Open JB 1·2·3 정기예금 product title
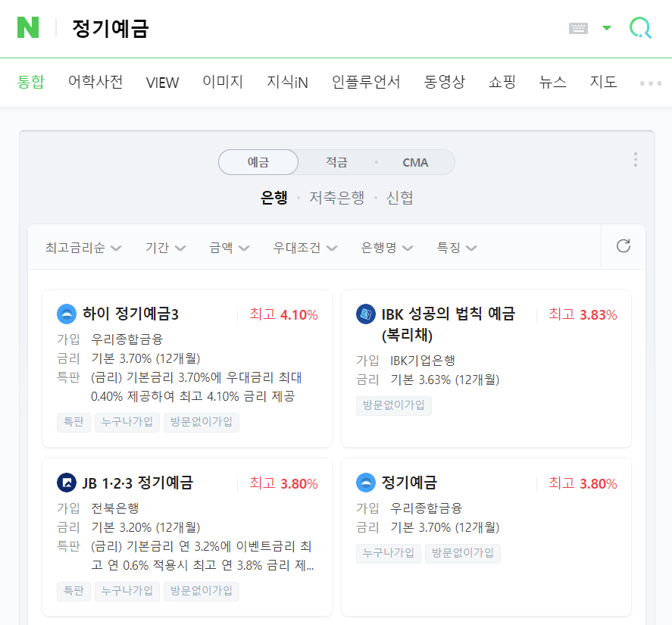672x625 pixels. click(138, 483)
